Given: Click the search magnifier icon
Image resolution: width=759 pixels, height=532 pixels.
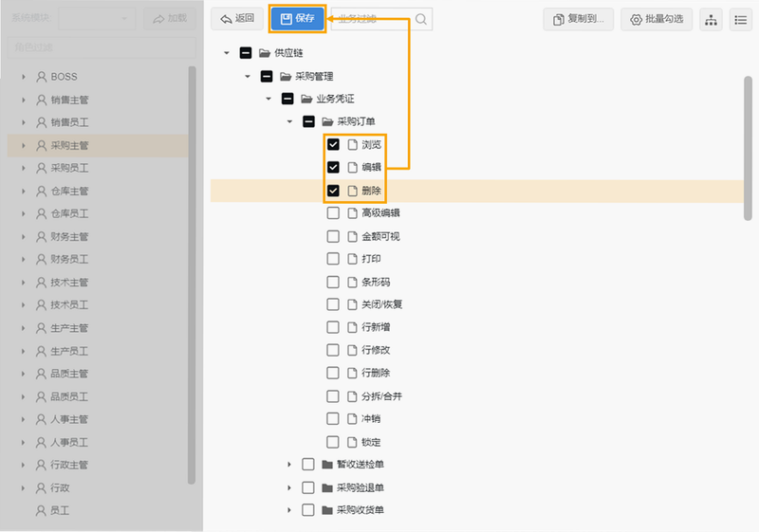Looking at the screenshot, I should [x=421, y=19].
